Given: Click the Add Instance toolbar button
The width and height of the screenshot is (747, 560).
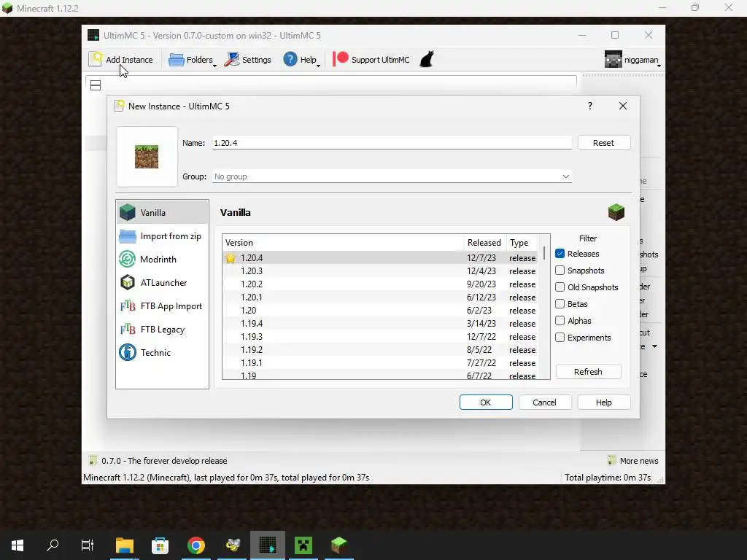Looking at the screenshot, I should [x=122, y=60].
